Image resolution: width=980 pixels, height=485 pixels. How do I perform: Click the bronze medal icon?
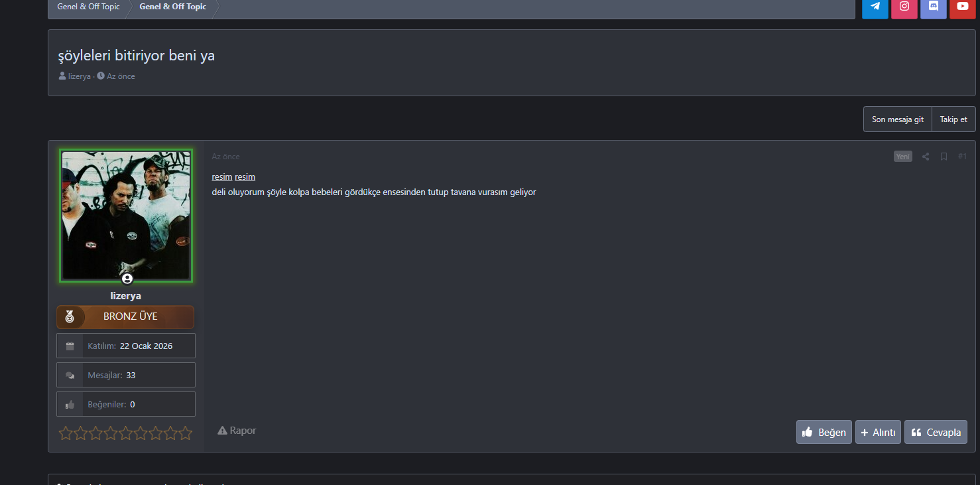click(70, 317)
